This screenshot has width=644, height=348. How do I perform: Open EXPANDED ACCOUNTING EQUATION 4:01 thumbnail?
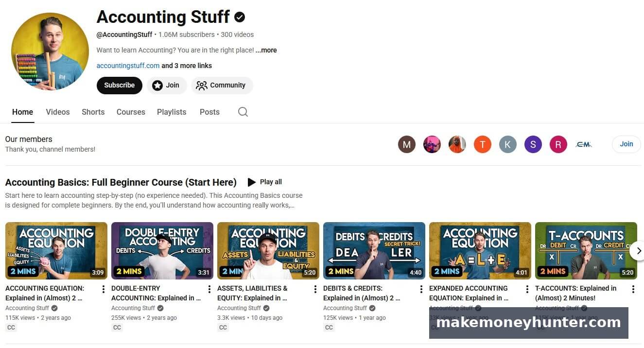(480, 251)
